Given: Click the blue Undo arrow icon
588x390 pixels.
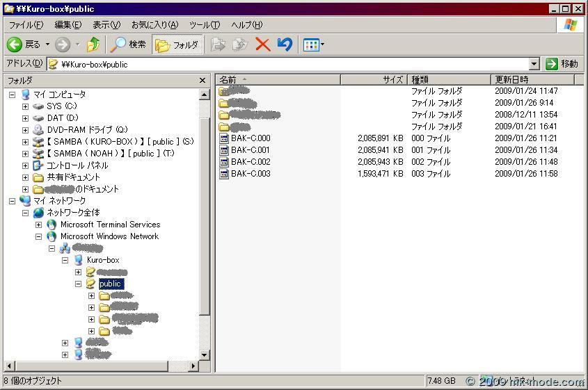Looking at the screenshot, I should coord(285,44).
